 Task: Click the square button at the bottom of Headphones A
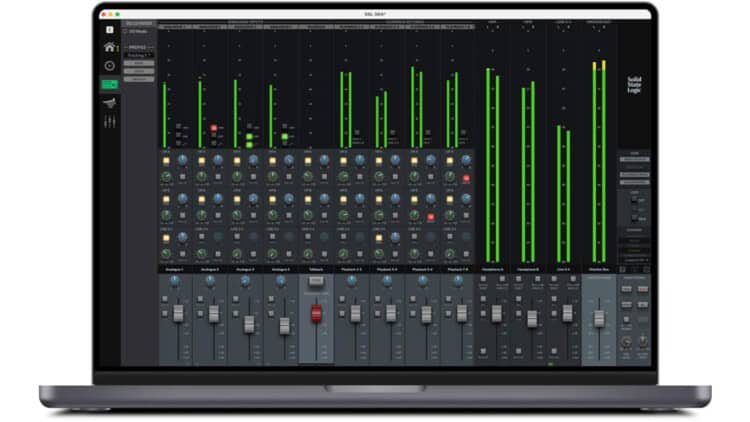click(483, 351)
